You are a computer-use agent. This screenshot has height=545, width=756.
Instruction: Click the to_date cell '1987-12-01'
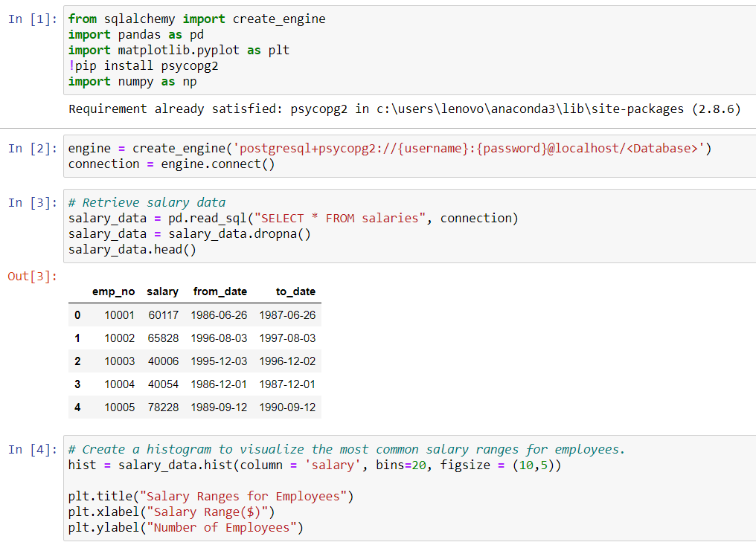(x=287, y=384)
